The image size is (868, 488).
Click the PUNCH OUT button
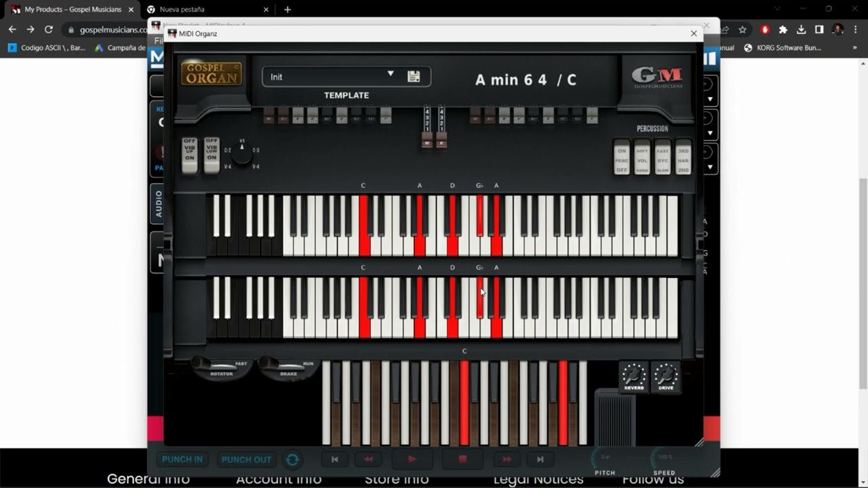246,459
